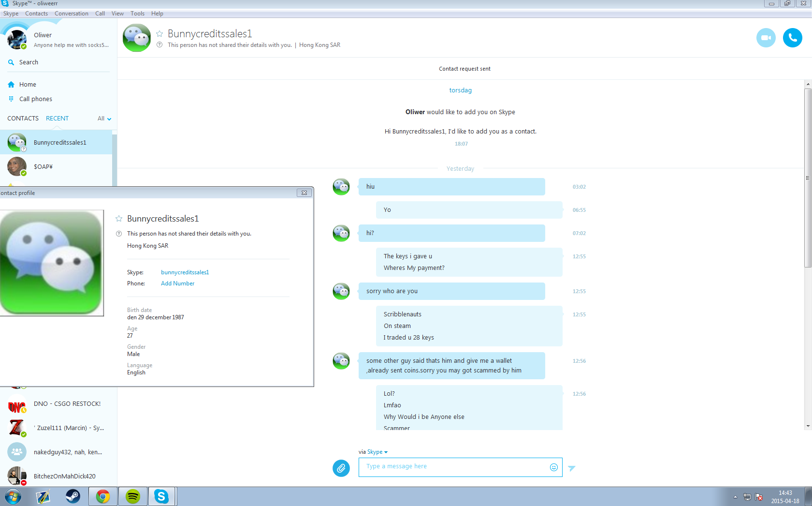Open Steam from the taskbar
The image size is (812, 506).
tap(73, 496)
